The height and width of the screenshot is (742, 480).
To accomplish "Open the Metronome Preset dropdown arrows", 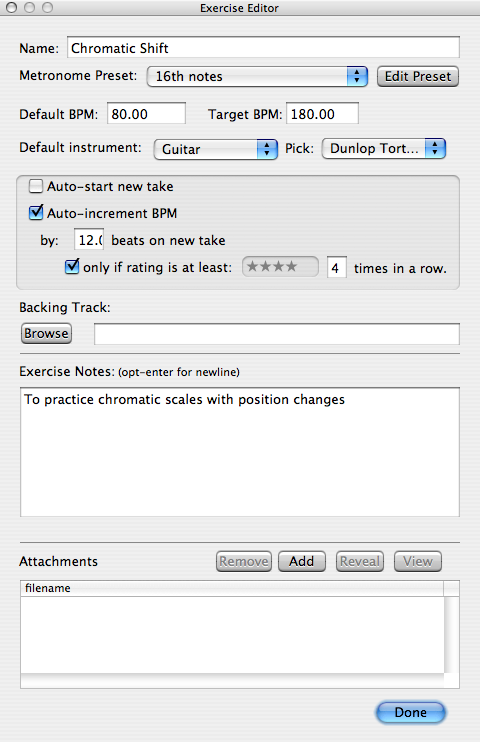I will point(357,76).
